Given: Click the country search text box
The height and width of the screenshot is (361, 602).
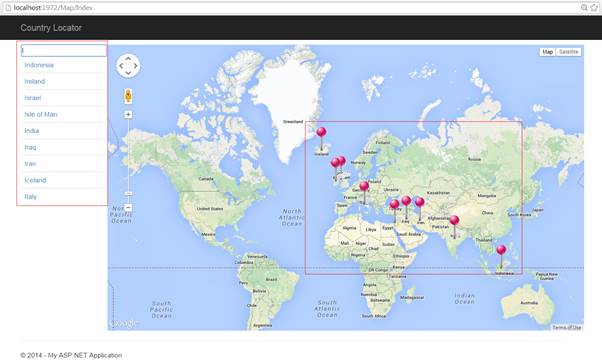Looking at the screenshot, I should [x=64, y=50].
